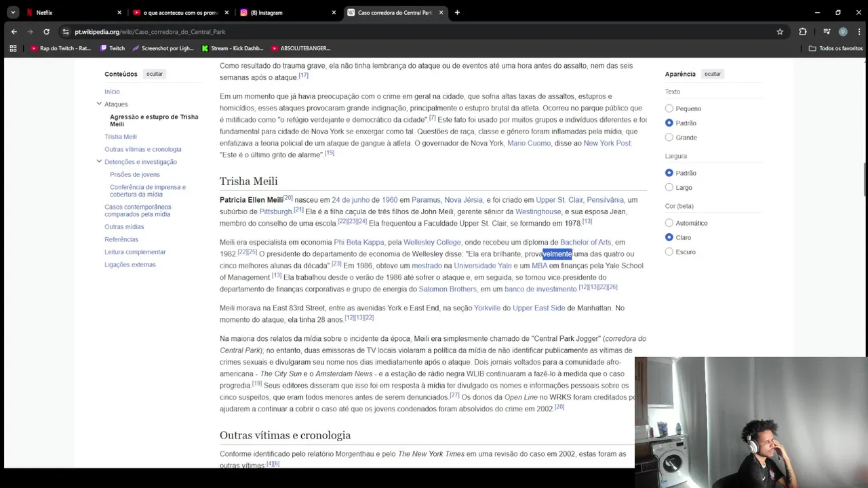Go to 'Referências' in contents
Image resolution: width=868 pixels, height=488 pixels.
[121, 239]
